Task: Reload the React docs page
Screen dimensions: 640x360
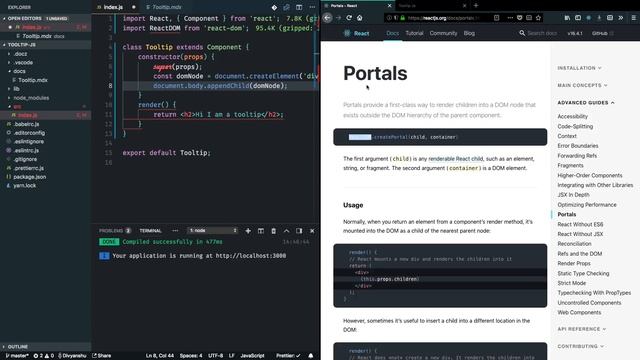Action: 349,18
